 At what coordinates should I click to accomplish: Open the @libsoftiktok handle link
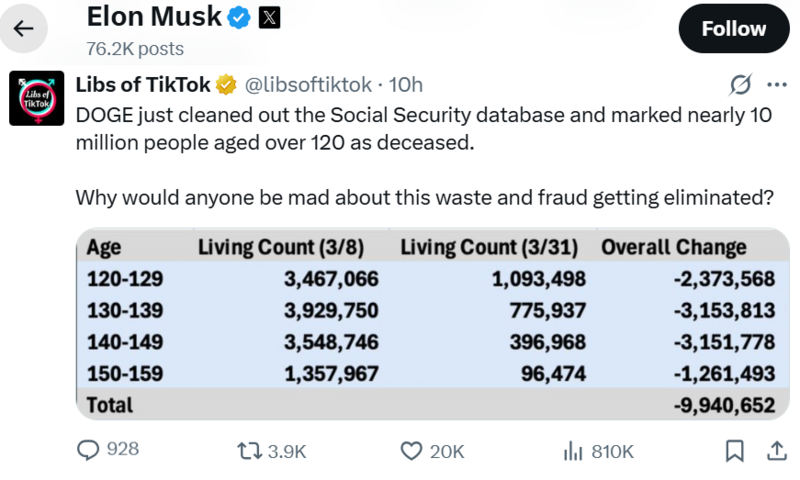pos(308,84)
